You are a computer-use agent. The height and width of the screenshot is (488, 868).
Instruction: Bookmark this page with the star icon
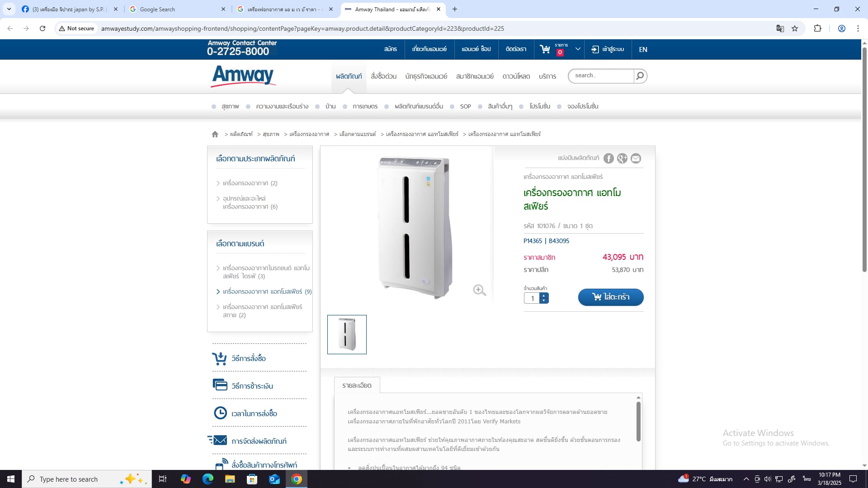click(x=795, y=28)
